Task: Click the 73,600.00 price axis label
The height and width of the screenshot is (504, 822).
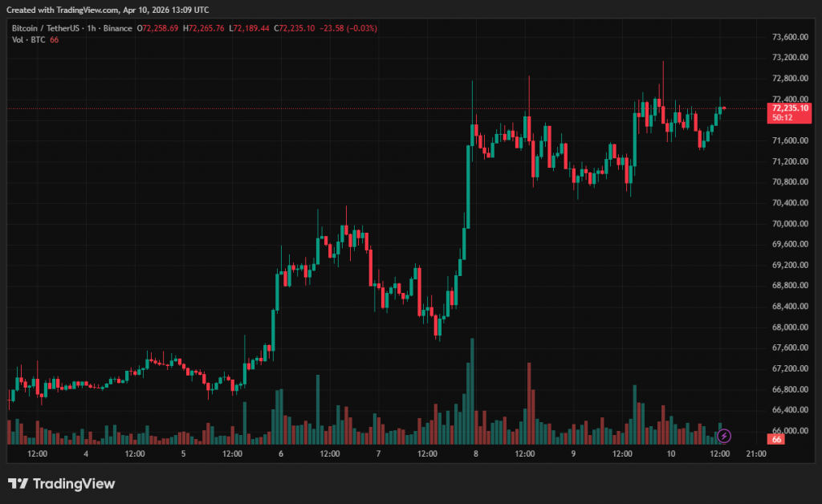Action: pos(789,37)
